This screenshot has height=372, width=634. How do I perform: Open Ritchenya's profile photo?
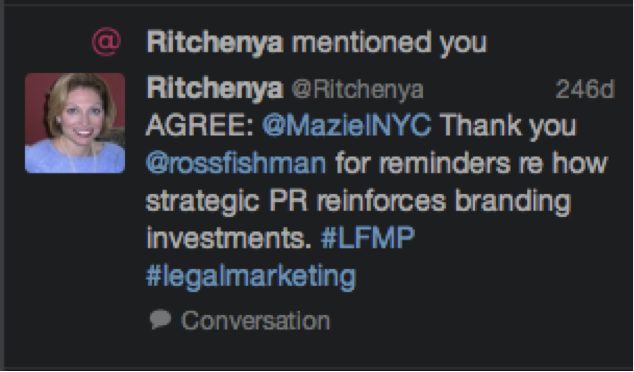point(75,123)
